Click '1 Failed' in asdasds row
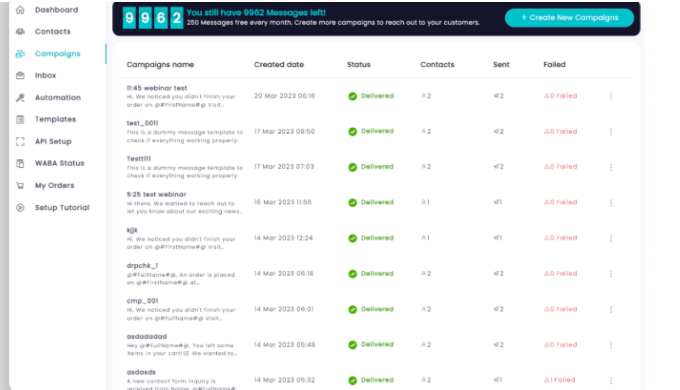This screenshot has height=390, width=680. tap(559, 380)
